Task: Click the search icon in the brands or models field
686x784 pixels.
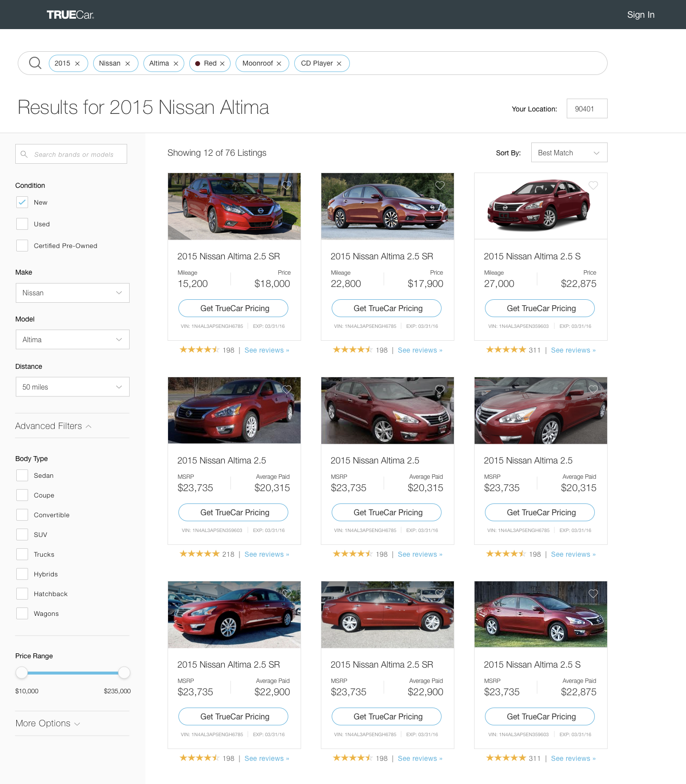Action: pos(24,154)
